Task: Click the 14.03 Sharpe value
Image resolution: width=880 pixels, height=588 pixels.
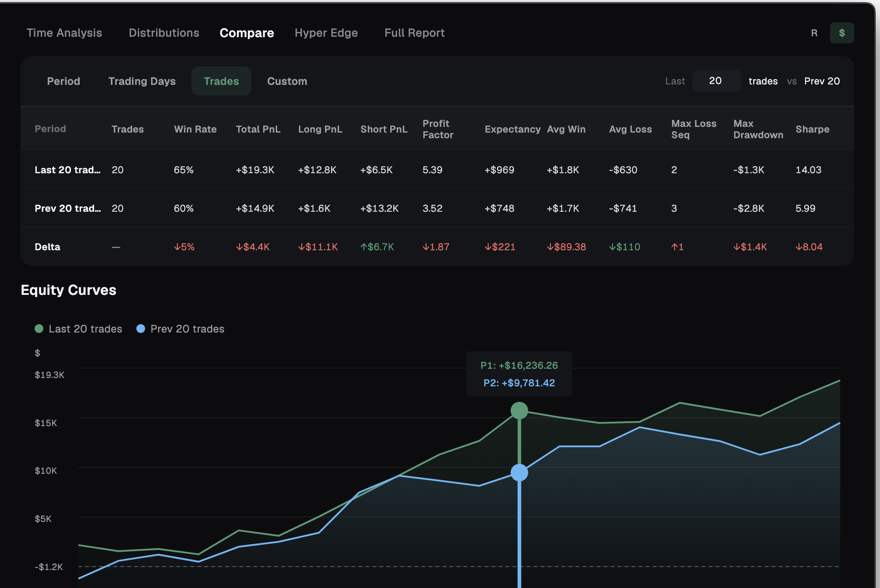Action: (x=808, y=170)
